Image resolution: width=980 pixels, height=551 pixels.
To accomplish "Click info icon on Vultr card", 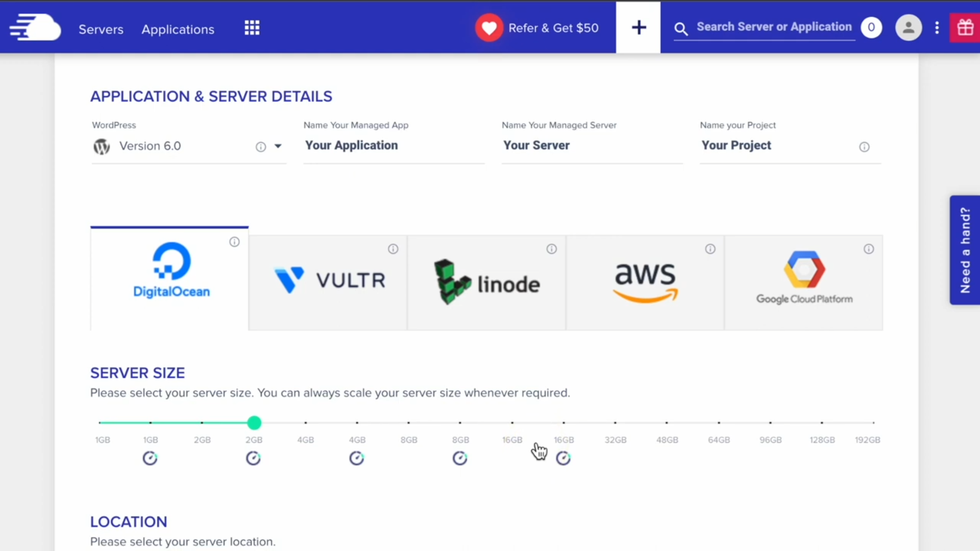I will [x=393, y=249].
